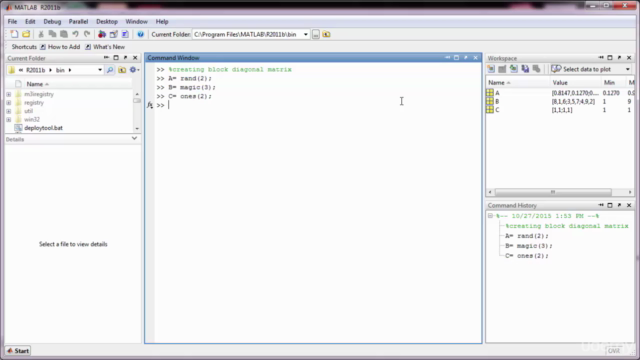Open GUIDE toolbar icon
The height and width of the screenshot is (360, 640).
pos(114,34)
